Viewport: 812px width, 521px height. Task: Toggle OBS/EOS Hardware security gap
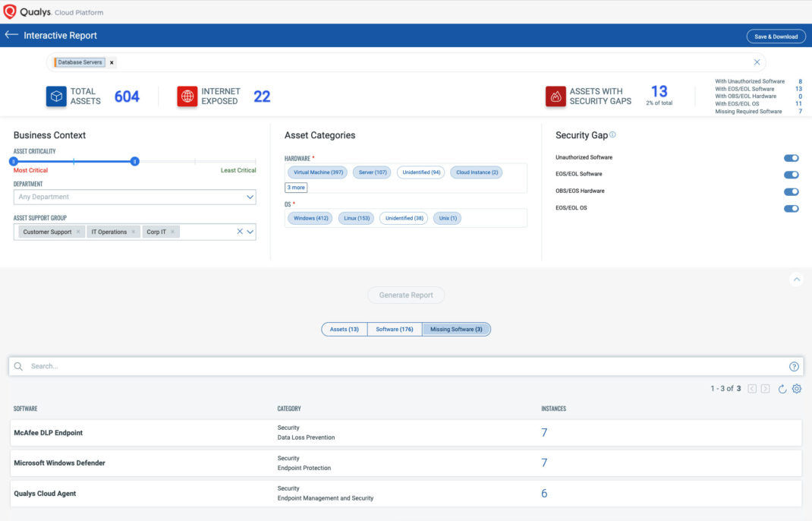pyautogui.click(x=791, y=192)
